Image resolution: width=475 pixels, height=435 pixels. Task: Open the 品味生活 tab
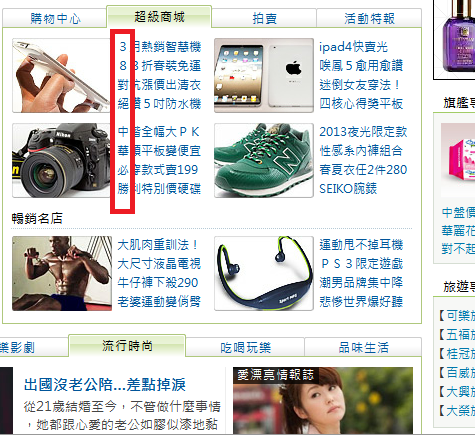(363, 347)
